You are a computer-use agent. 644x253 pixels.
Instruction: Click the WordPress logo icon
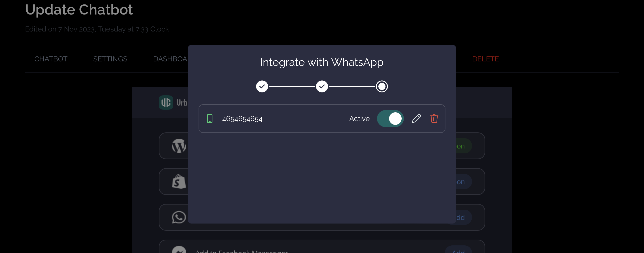[179, 146]
